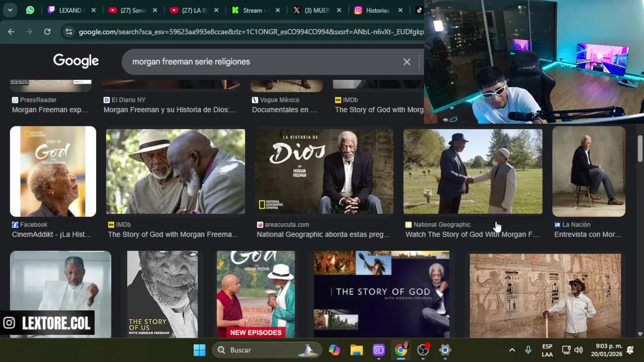Image resolution: width=644 pixels, height=362 pixels.
Task: Clear the search query with the X
Action: [x=407, y=62]
